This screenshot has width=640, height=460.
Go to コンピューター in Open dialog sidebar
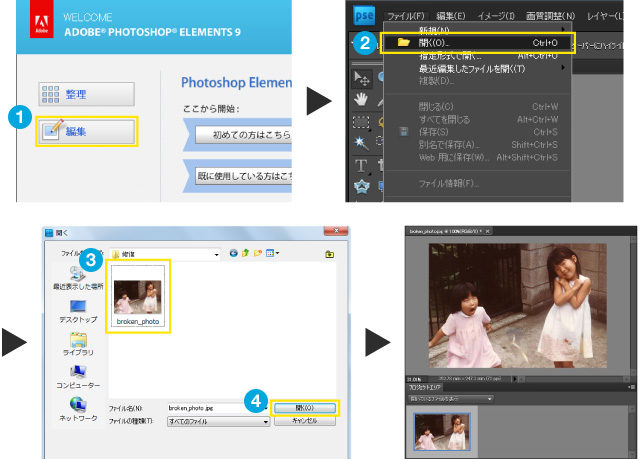pyautogui.click(x=78, y=377)
